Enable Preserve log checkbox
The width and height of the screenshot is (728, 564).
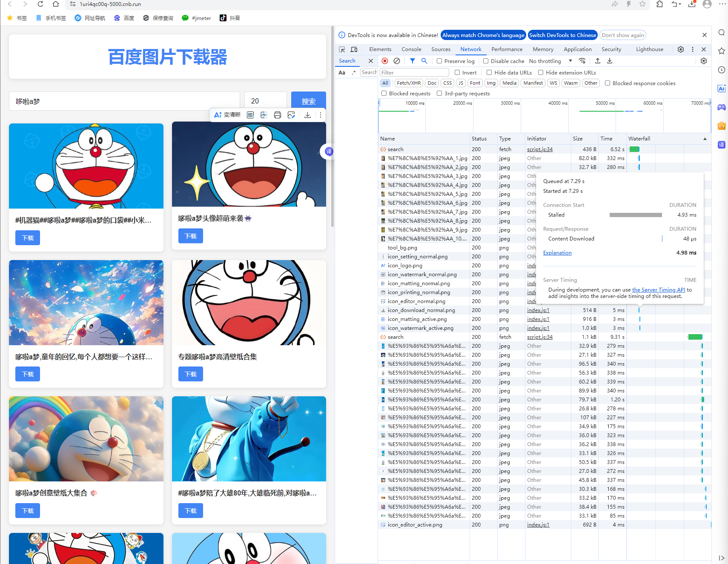(439, 61)
